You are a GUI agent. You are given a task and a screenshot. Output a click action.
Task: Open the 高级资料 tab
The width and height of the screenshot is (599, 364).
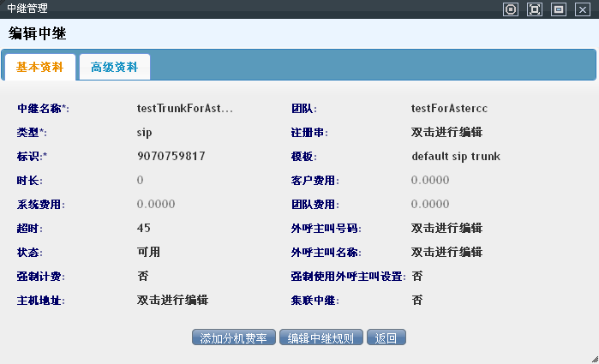point(115,67)
